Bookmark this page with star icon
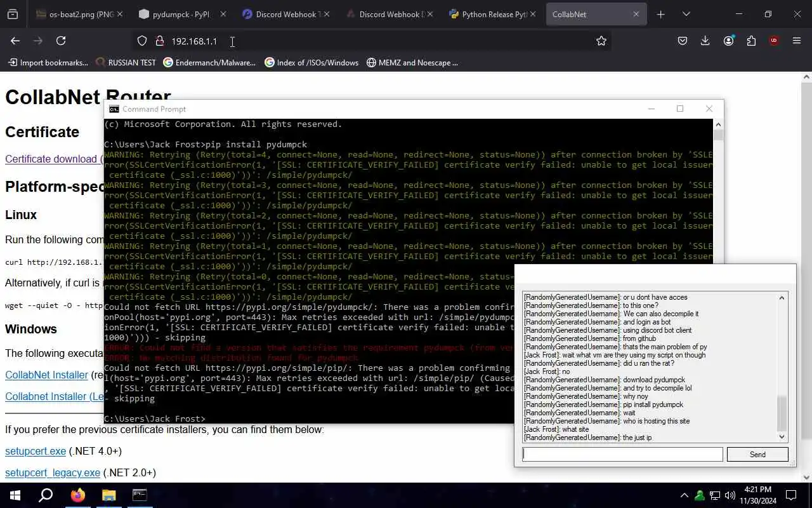 pyautogui.click(x=601, y=41)
